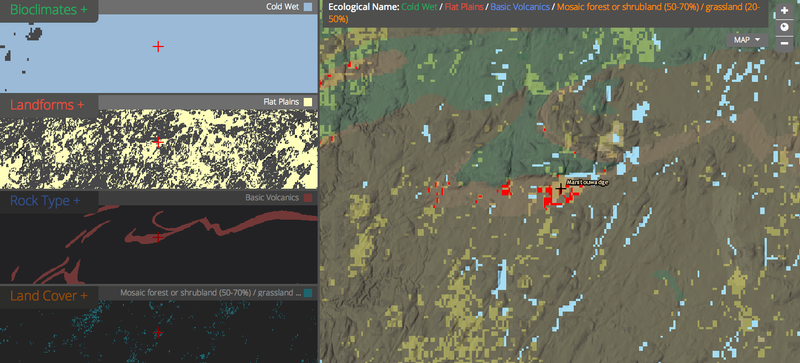Image resolution: width=800 pixels, height=363 pixels.
Task: Click the Basic Volcanics dark red swatch
Action: tap(308, 198)
